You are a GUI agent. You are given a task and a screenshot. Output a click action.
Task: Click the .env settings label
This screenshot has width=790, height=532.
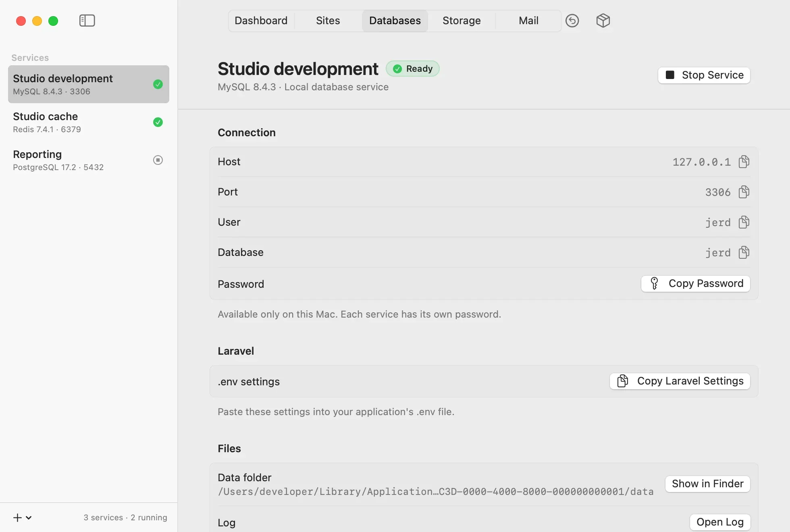pos(249,382)
